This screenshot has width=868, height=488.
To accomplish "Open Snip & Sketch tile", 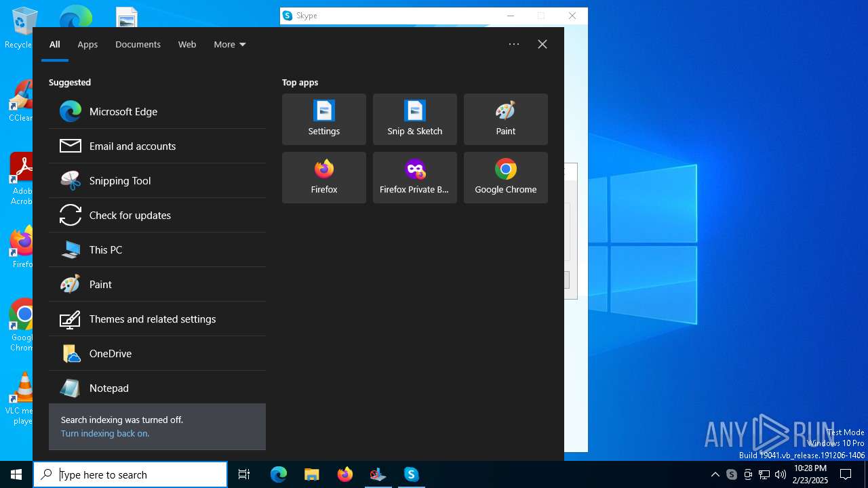I will pos(415,119).
